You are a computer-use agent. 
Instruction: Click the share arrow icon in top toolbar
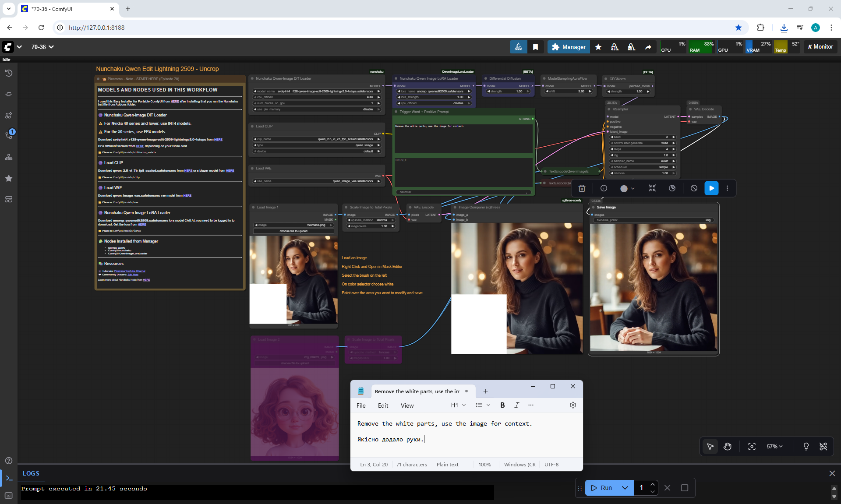click(x=648, y=47)
